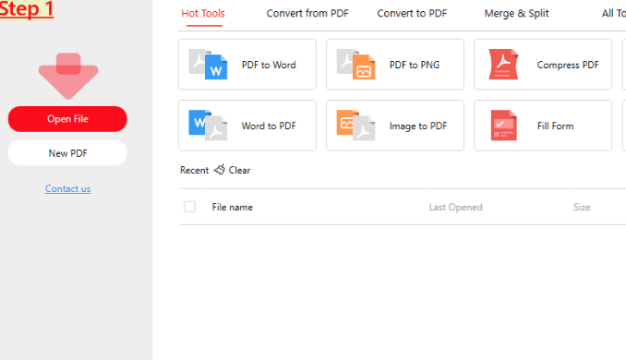Tick the select-all checkbox beside File name
626x360 pixels.
190,207
